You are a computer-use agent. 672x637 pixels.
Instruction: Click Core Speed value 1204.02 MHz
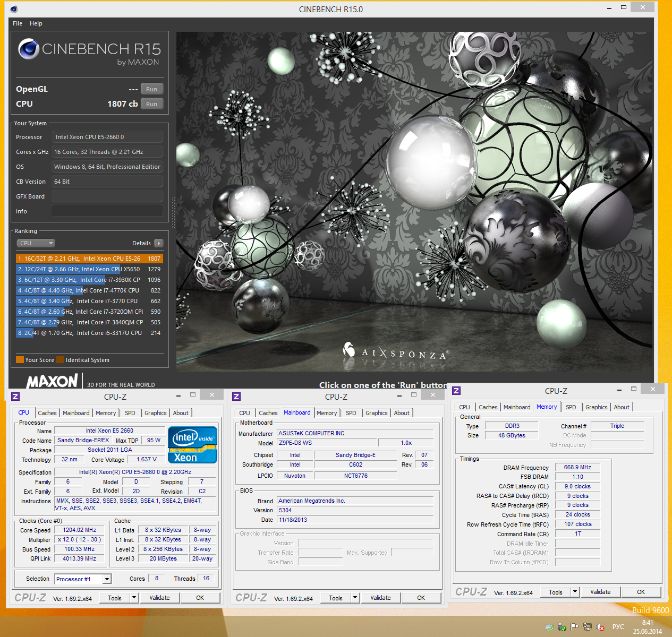click(80, 530)
